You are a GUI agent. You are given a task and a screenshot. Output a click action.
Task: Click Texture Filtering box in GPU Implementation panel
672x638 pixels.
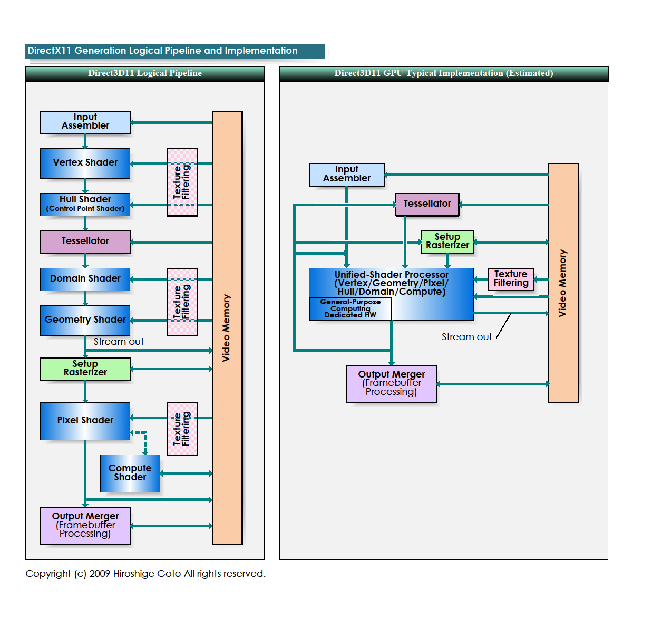point(511,279)
